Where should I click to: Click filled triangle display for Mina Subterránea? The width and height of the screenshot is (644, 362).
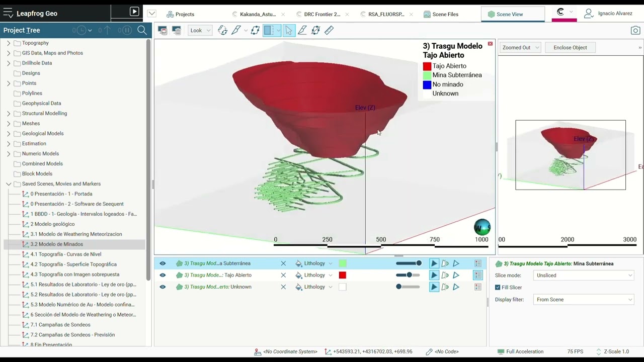[x=434, y=263]
